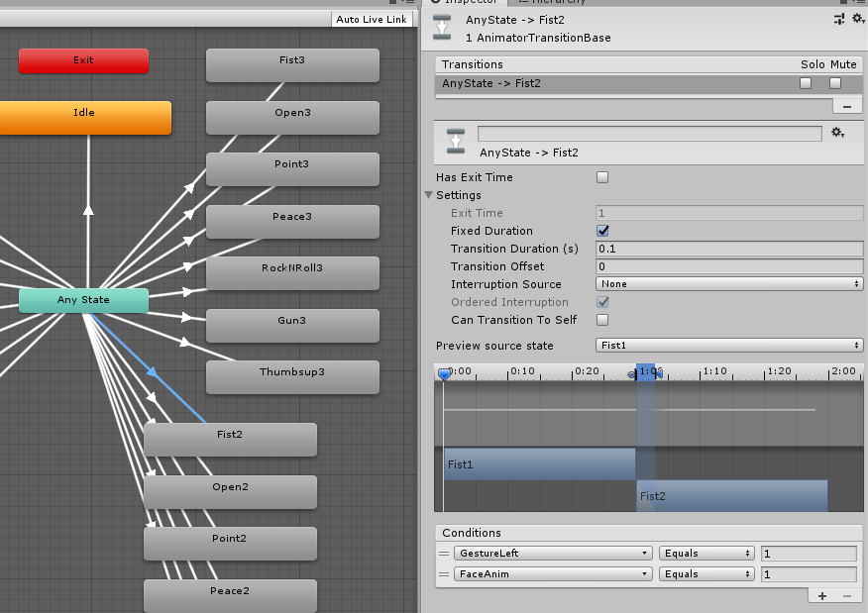Open the Interruption Source dropdown

(x=729, y=284)
